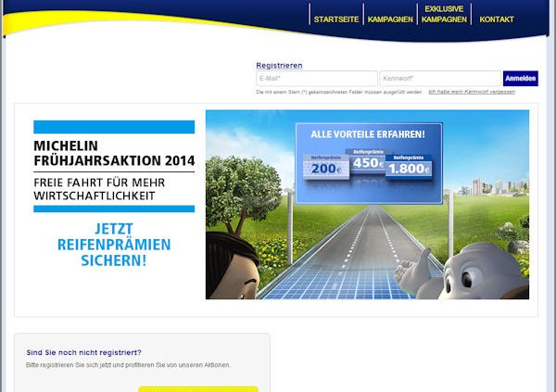Click the 450€ Reifenprämie sign
Viewport: 556px width, 392px height.
coord(368,160)
